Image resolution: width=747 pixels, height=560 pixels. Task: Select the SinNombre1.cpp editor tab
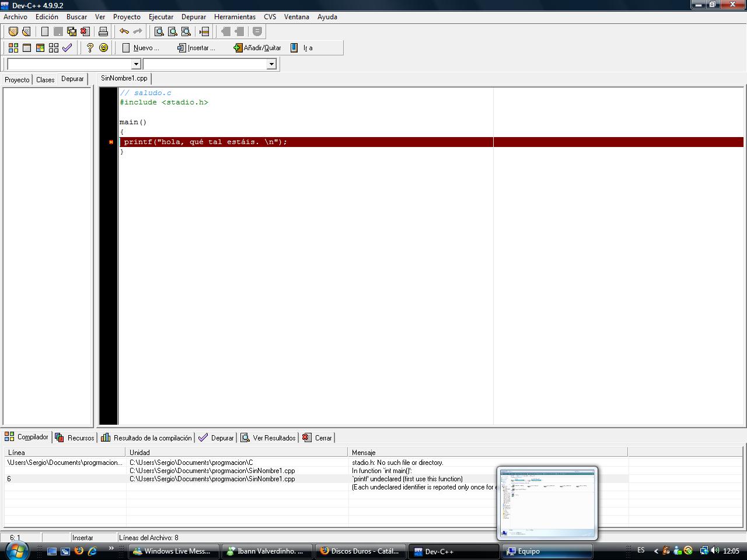124,78
